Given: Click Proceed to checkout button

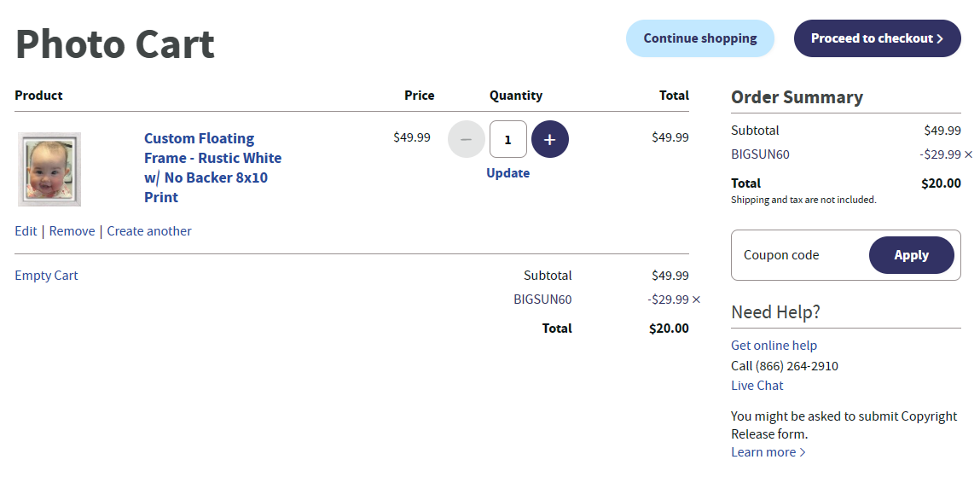Looking at the screenshot, I should click(x=877, y=38).
